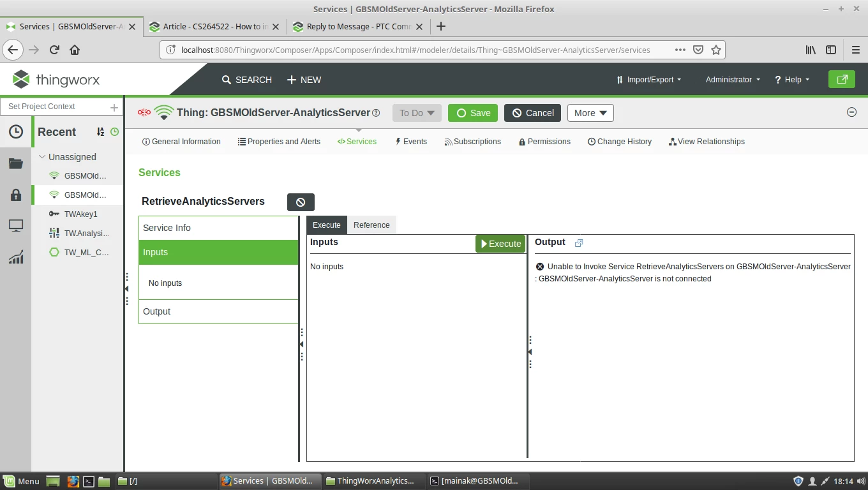868x490 pixels.
Task: Switch to the Reply to Message browser tab
Action: click(x=358, y=26)
